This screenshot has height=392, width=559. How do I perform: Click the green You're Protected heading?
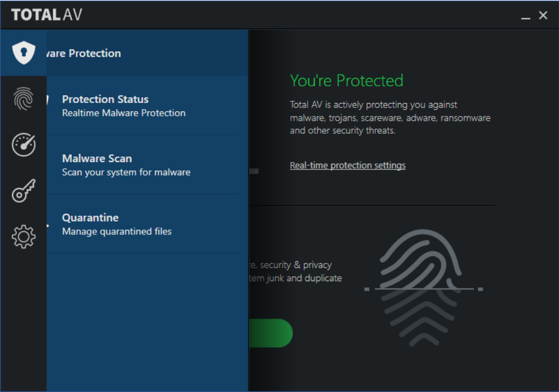(347, 81)
